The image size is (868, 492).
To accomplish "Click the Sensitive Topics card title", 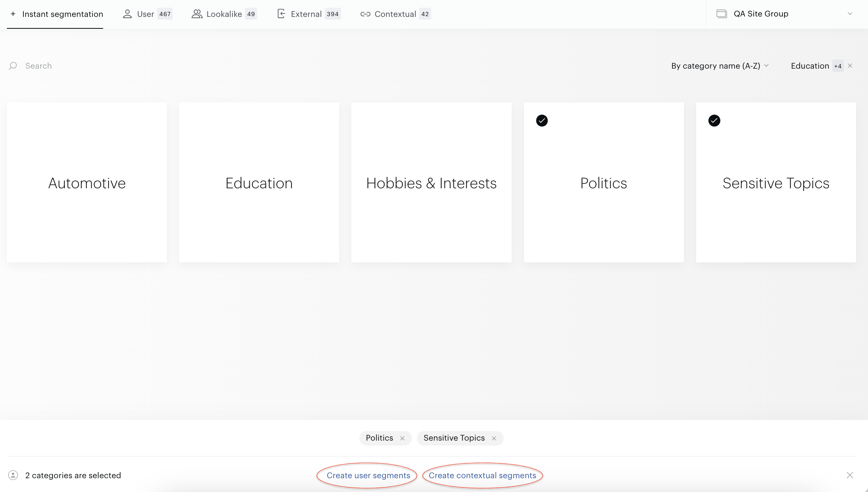I will coord(776,183).
